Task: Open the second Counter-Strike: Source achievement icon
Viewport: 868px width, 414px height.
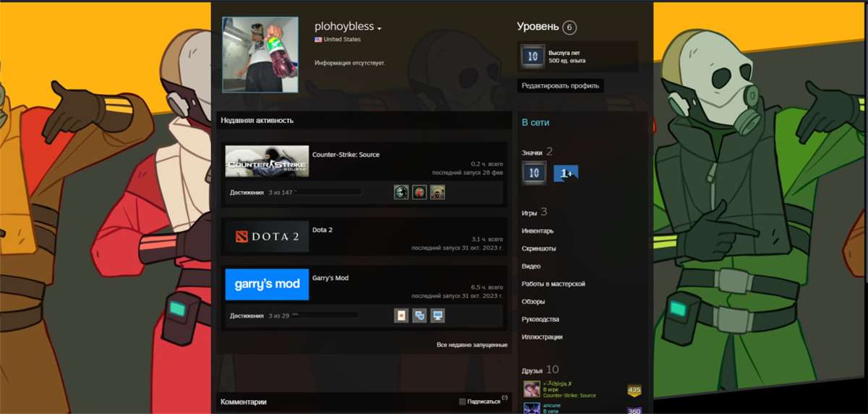Action: pyautogui.click(x=420, y=192)
